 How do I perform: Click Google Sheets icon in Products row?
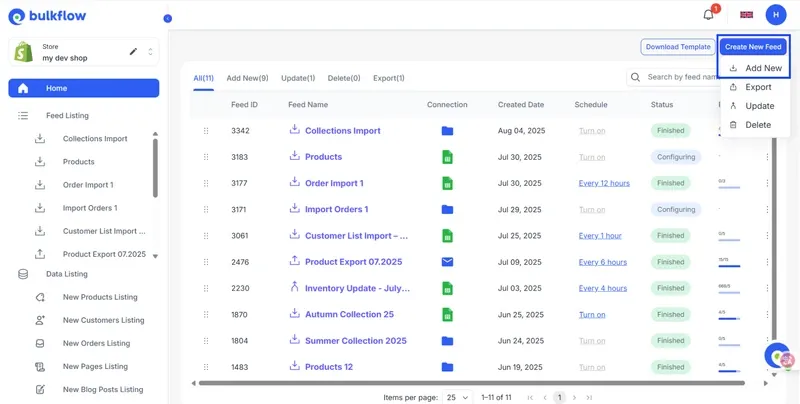(x=447, y=157)
